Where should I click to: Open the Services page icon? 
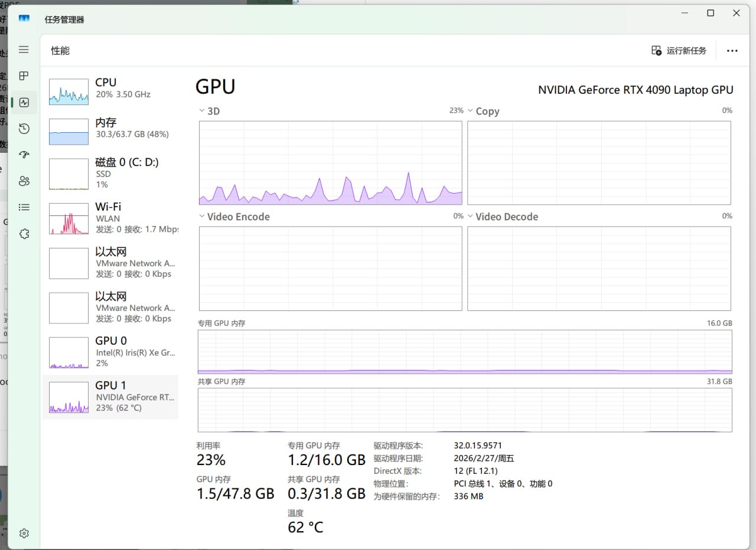(24, 234)
